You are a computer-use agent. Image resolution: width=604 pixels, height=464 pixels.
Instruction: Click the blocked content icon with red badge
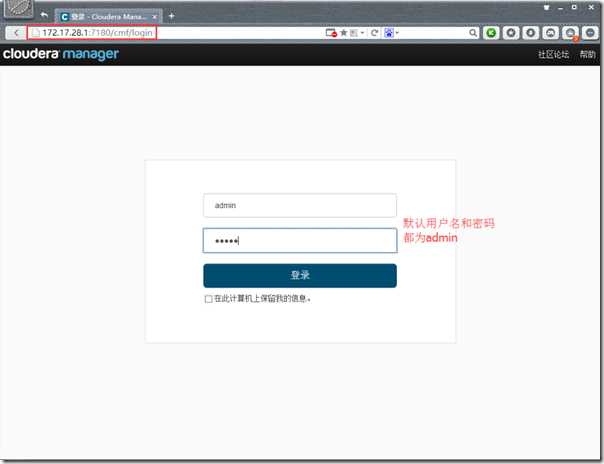[x=331, y=33]
